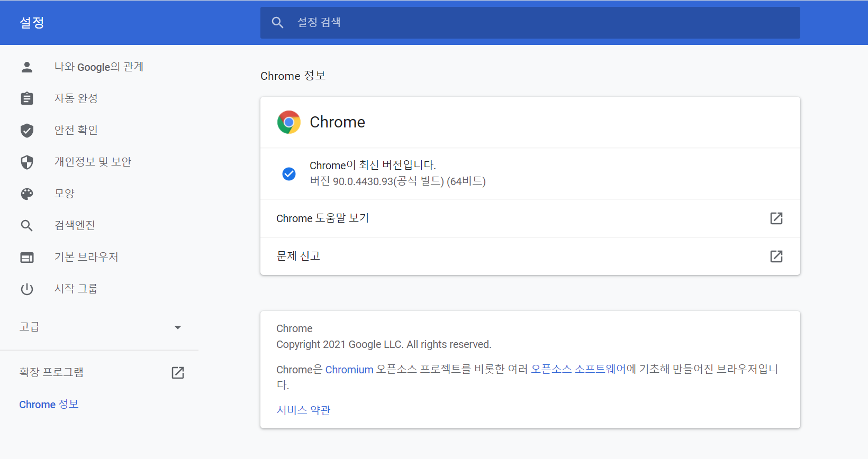
Task: Select Chrome 정보 in the sidebar
Action: click(49, 405)
